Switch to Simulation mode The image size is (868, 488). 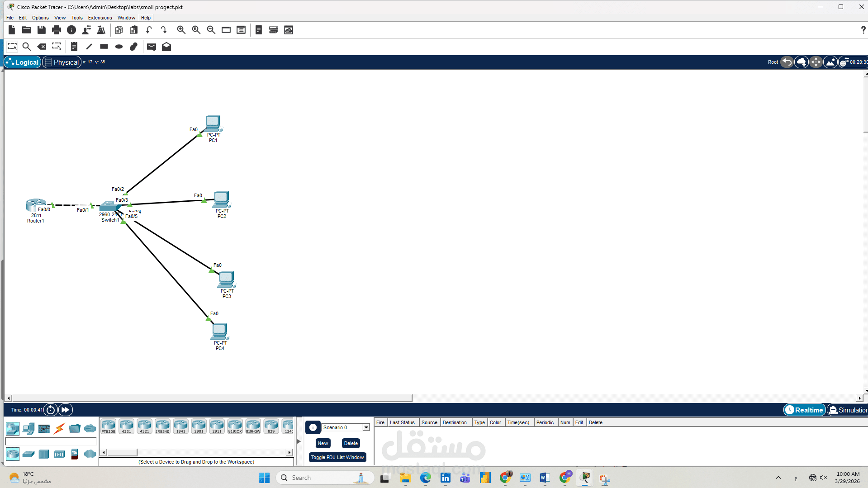tap(848, 410)
